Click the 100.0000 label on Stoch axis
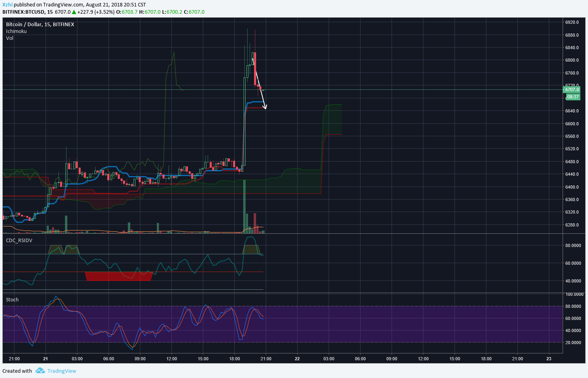 pyautogui.click(x=574, y=295)
